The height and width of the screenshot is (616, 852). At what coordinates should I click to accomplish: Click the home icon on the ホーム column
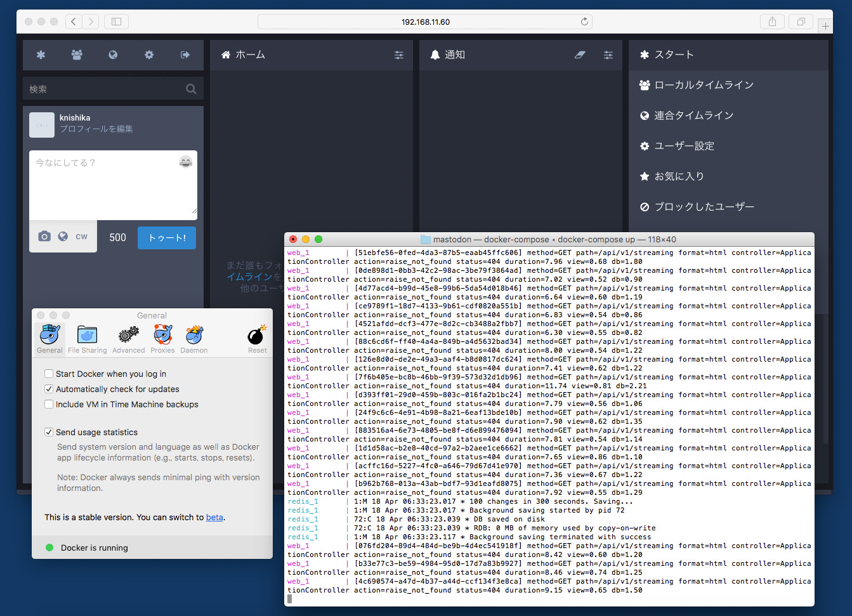pos(225,55)
